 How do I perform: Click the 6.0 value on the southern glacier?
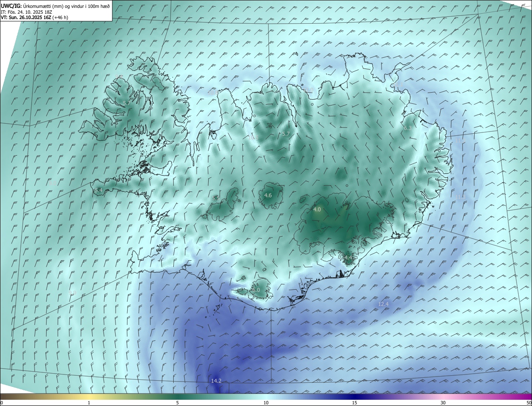pyautogui.click(x=256, y=290)
